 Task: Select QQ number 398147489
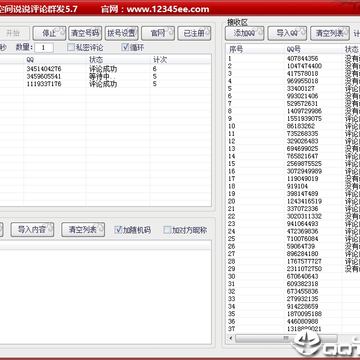click(x=302, y=194)
